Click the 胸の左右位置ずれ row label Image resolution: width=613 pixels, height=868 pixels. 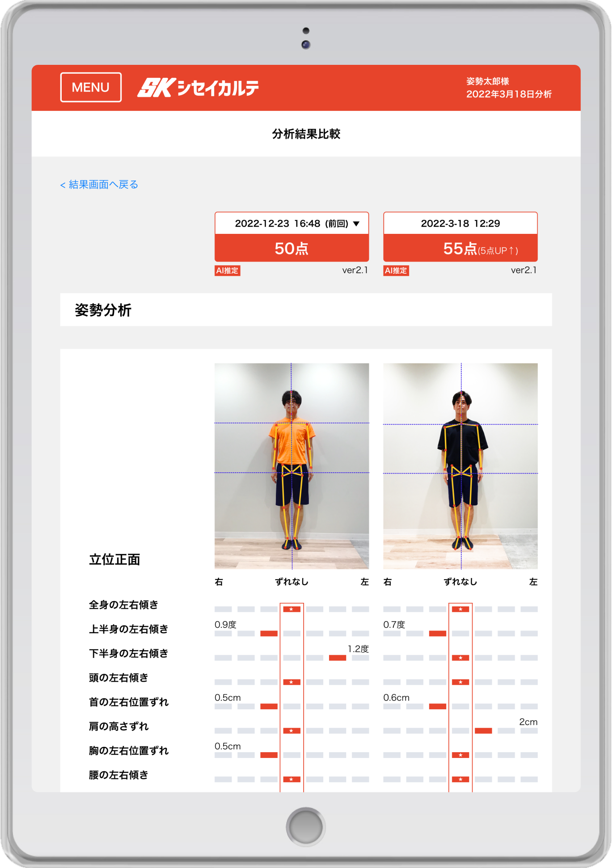pos(128,751)
